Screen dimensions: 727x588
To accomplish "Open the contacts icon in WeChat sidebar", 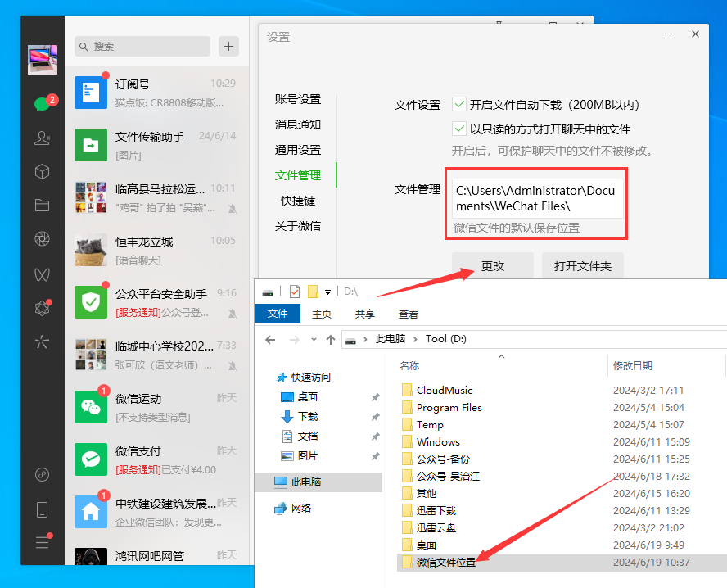I will point(42,138).
